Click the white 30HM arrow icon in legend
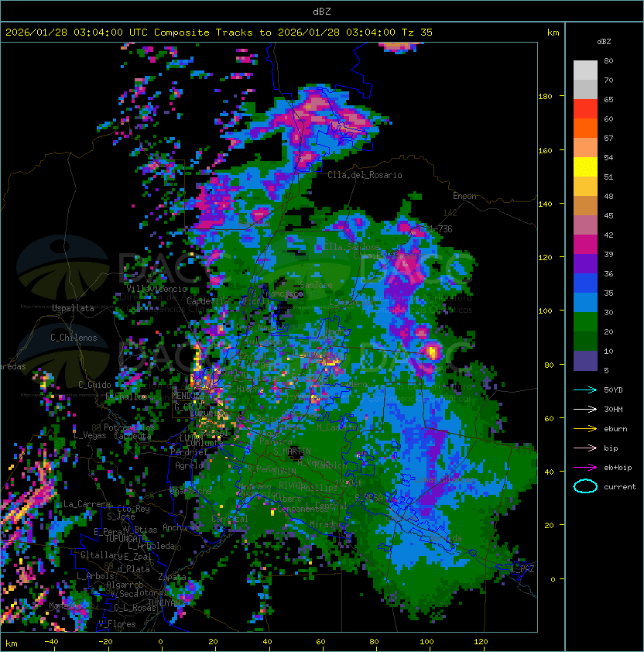This screenshot has width=644, height=652. pyautogui.click(x=585, y=409)
